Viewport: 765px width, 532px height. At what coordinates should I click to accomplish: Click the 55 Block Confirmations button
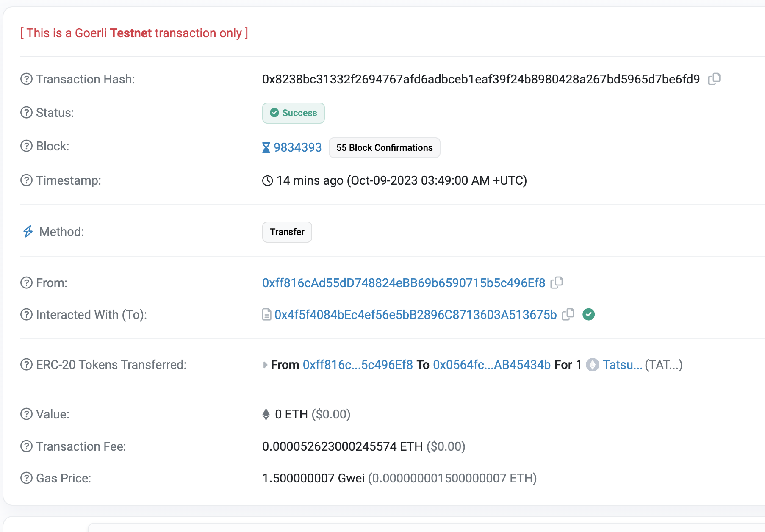[384, 147]
